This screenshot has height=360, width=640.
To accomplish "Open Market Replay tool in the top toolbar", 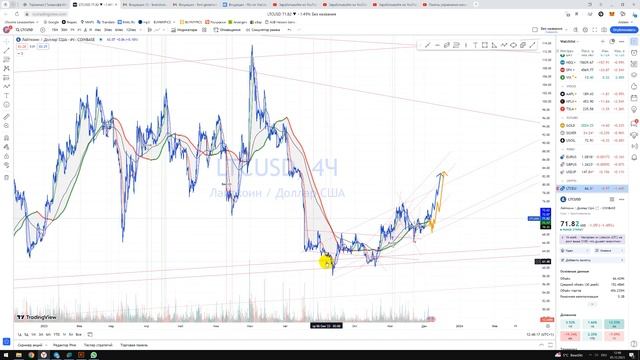I will click(x=263, y=30).
